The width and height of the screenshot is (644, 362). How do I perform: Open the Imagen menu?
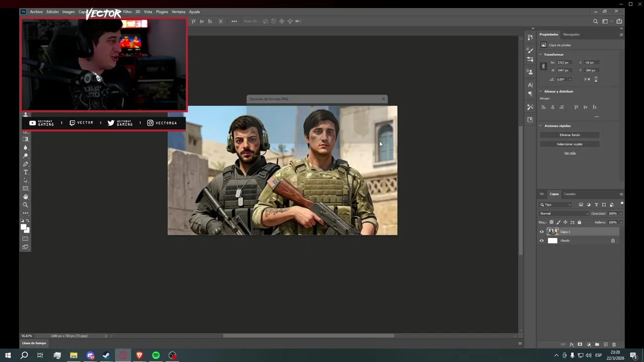click(68, 12)
